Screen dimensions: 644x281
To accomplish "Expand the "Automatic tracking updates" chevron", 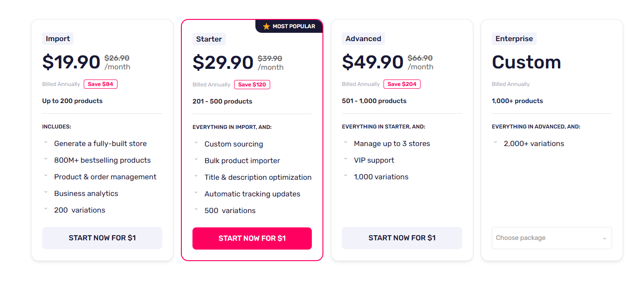I will [196, 193].
